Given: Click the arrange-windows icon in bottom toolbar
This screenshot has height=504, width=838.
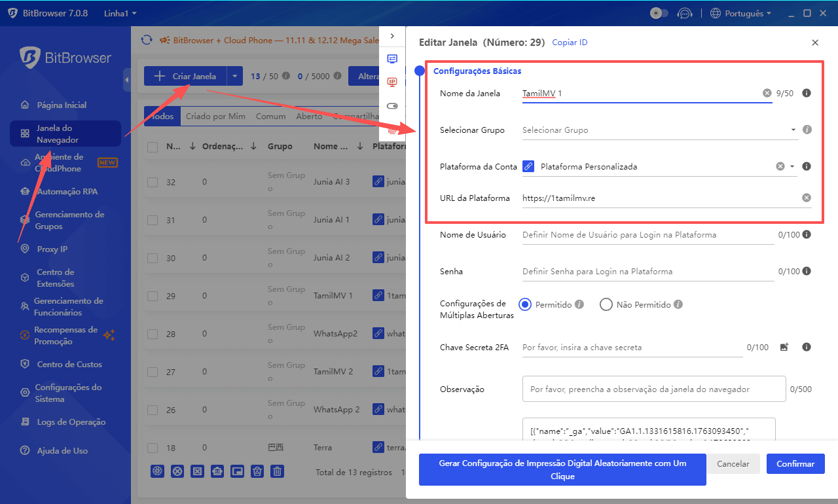Looking at the screenshot, I should coord(238,471).
